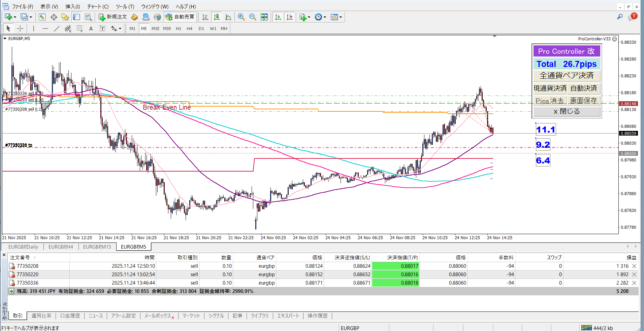Image resolution: width=644 pixels, height=331 pixels.
Task: Select the Fibonacci retracement tool
Action: coord(79,29)
